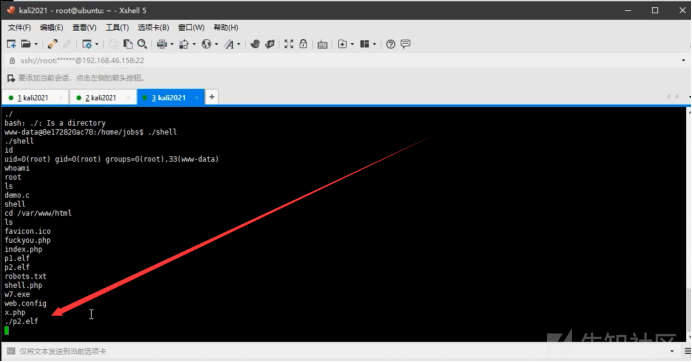Click the Disconnect toolbar icon
The height and width of the screenshot is (362, 692).
[67, 44]
